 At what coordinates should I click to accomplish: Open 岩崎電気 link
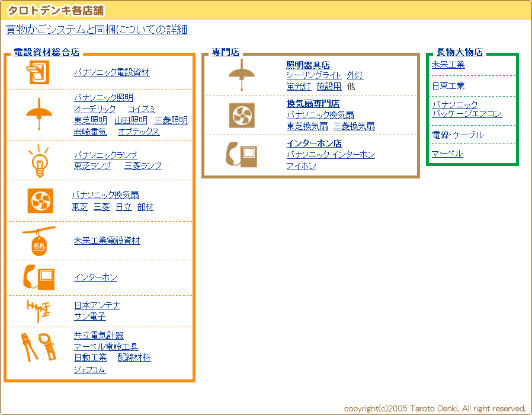90,132
